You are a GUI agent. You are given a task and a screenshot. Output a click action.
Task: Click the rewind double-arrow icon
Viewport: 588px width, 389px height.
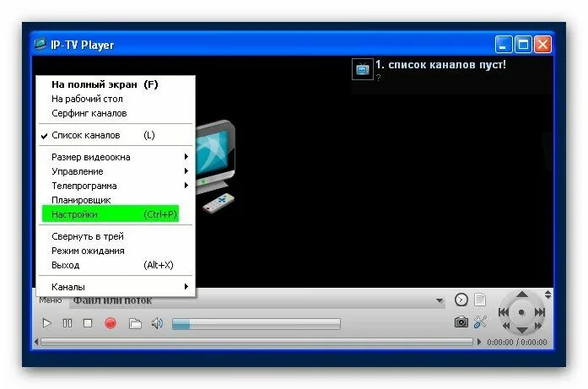tap(506, 326)
